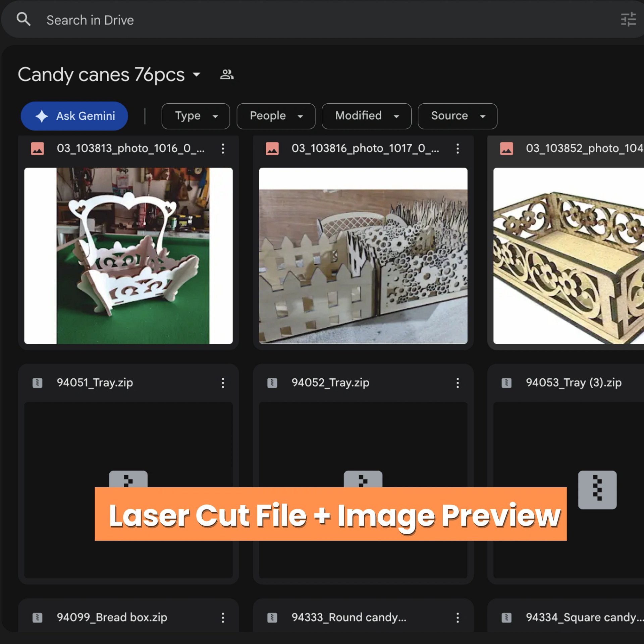Open the ornate wooden tray photo thumbnail
This screenshot has height=644, width=644.
click(x=569, y=256)
